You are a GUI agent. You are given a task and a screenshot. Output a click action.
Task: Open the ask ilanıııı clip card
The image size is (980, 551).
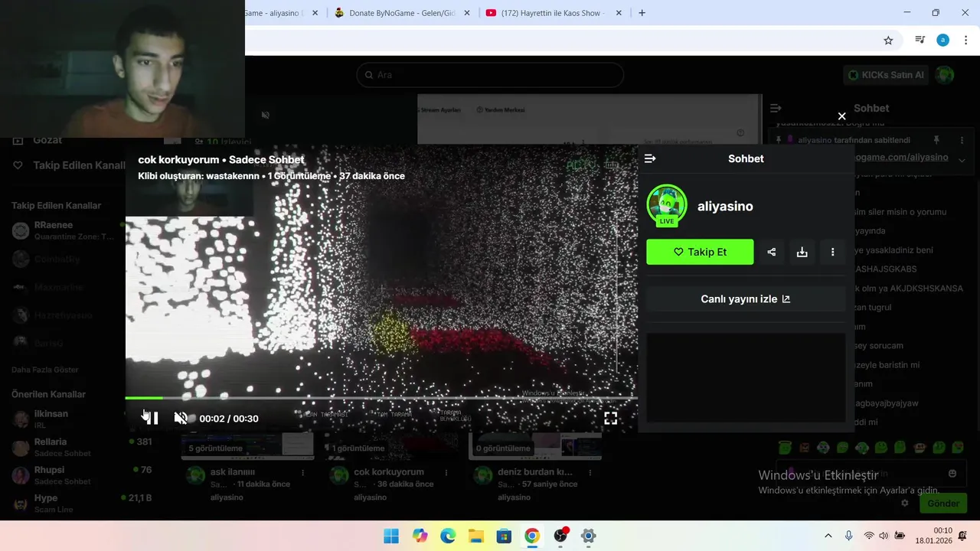[247, 467]
